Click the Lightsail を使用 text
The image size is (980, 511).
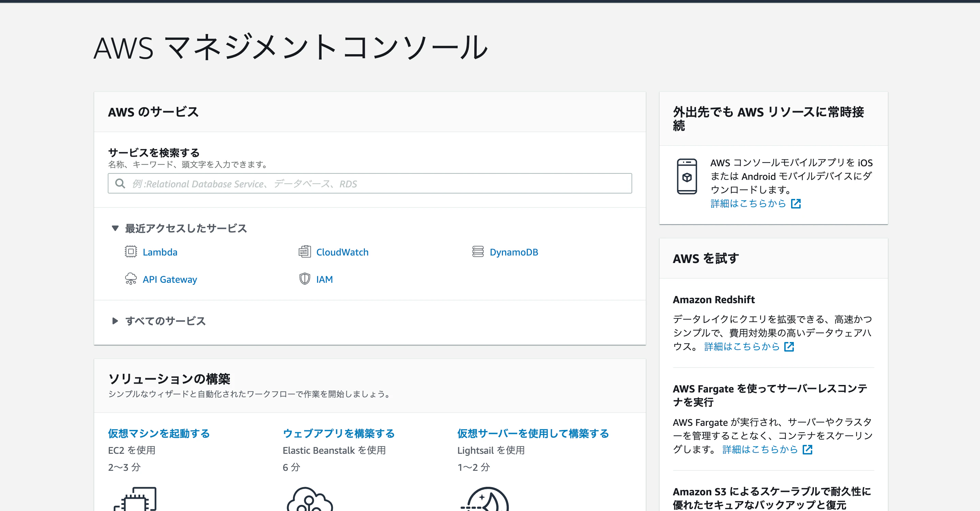point(491,451)
